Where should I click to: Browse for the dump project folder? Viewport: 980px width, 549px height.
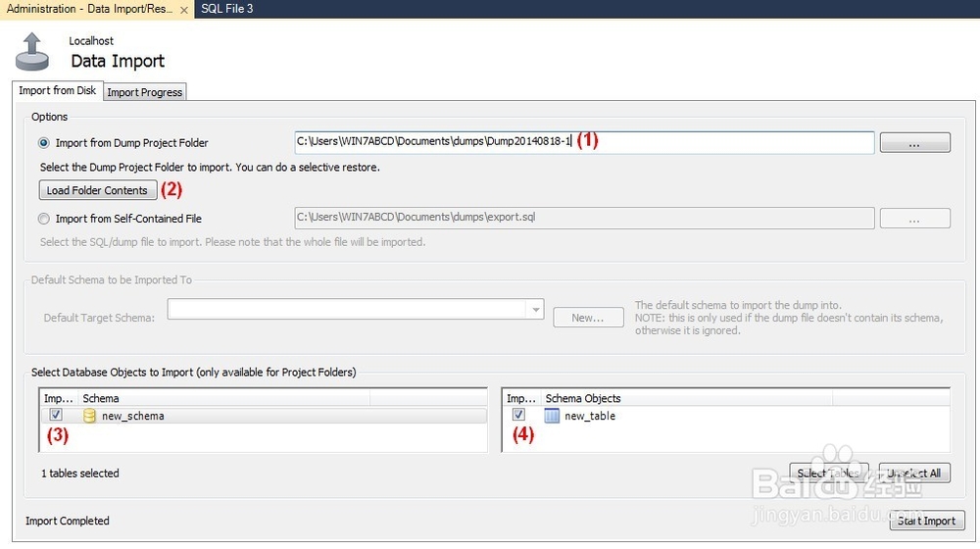click(x=914, y=142)
